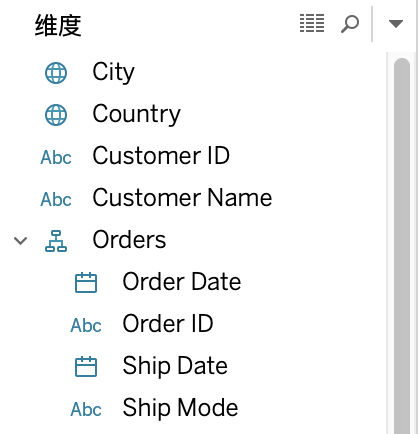This screenshot has height=434, width=418.
Task: Click the globe icon next to City
Action: 56,73
